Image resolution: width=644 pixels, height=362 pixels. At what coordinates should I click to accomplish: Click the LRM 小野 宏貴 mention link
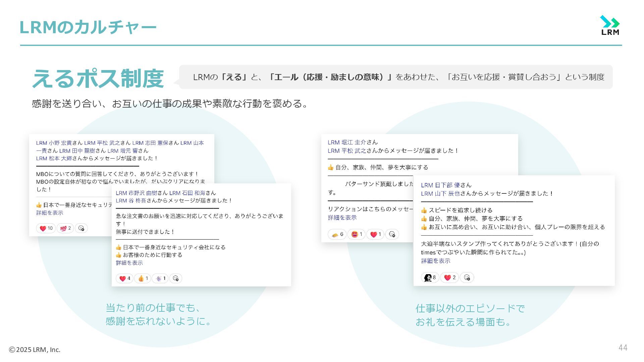pyautogui.click(x=54, y=143)
